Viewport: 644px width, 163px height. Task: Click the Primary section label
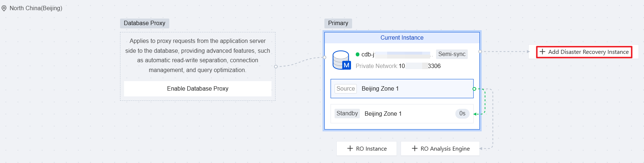[x=338, y=23]
